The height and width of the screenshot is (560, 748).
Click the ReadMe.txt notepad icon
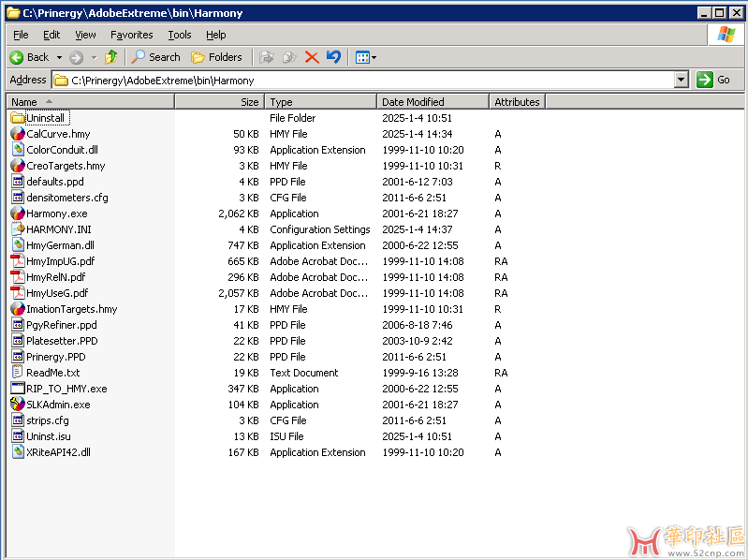(18, 373)
